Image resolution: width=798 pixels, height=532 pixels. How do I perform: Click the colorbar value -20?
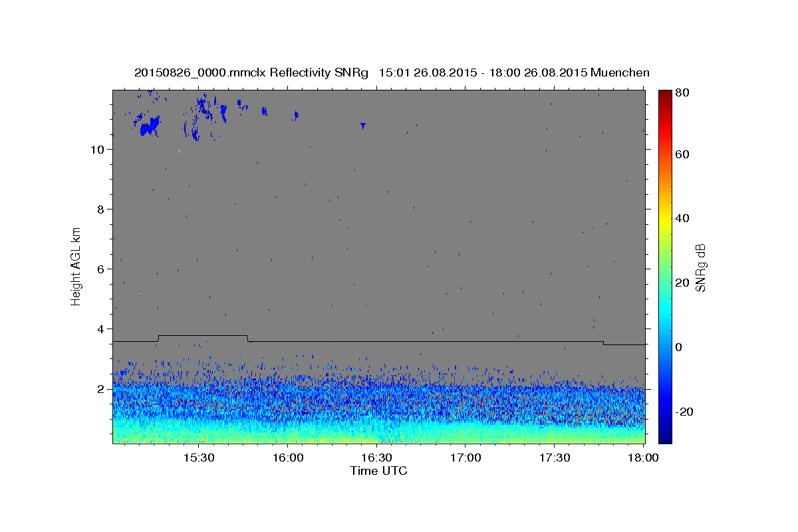685,412
